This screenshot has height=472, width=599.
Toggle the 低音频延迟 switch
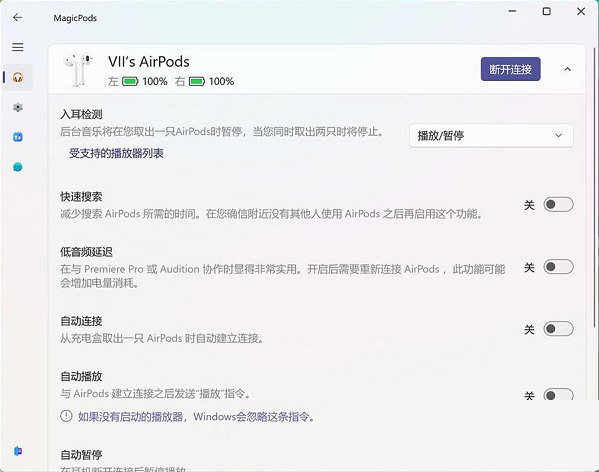[x=559, y=267]
